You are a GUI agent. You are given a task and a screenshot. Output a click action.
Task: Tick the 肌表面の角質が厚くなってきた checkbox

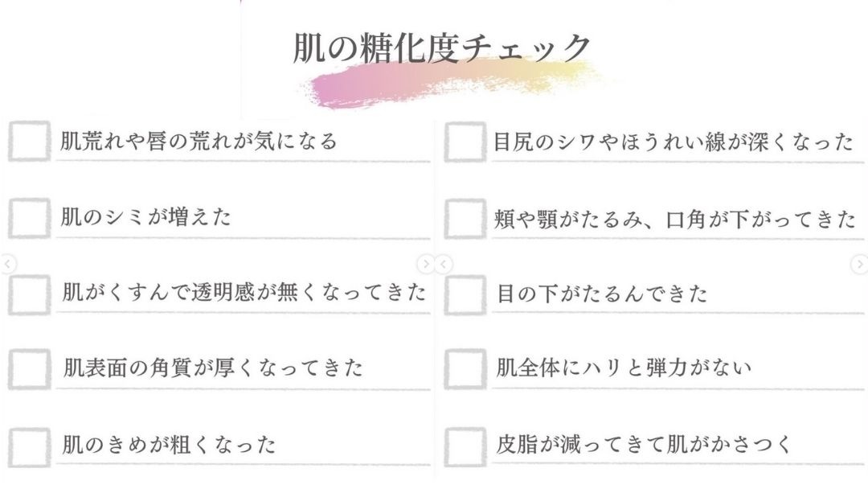click(30, 369)
